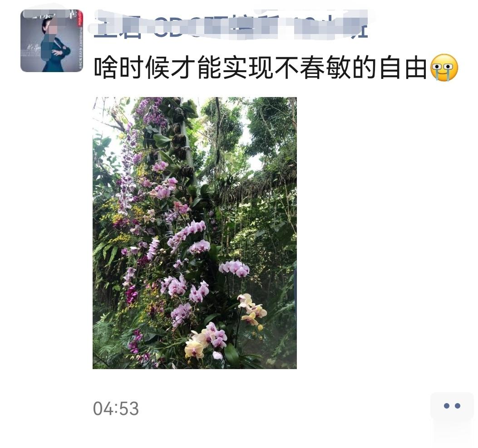The height and width of the screenshot is (448, 478).
Task: Select the post time label 04:53
Action: (116, 409)
